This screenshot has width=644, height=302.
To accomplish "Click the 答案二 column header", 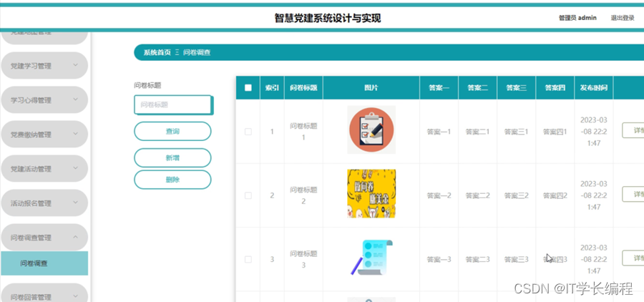I will click(x=478, y=87).
